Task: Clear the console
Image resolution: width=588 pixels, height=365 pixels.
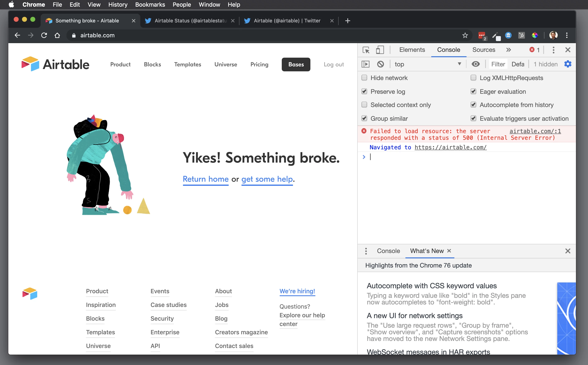Action: (380, 64)
